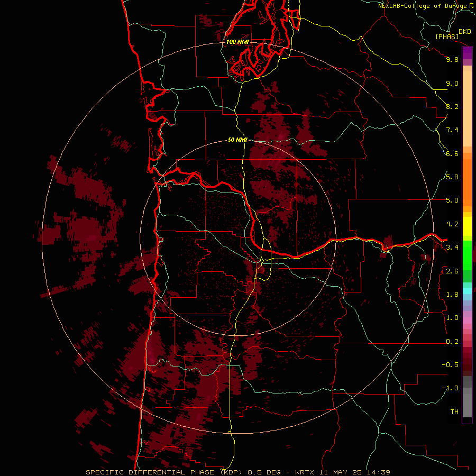
Task: Pick the pink band near 1.0
Action: 467,321
